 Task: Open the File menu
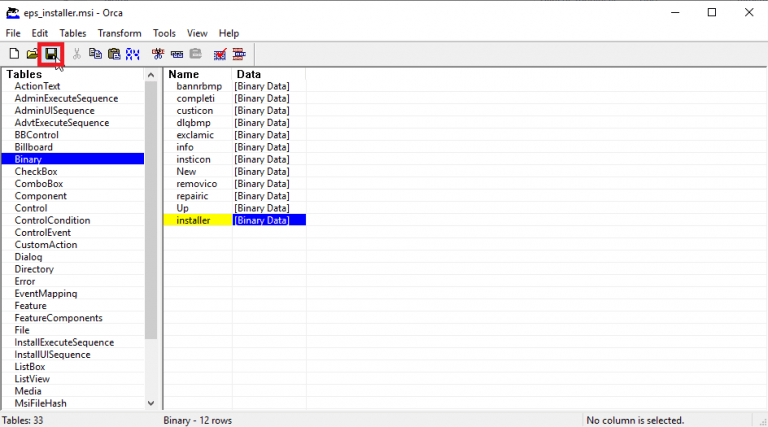(13, 33)
